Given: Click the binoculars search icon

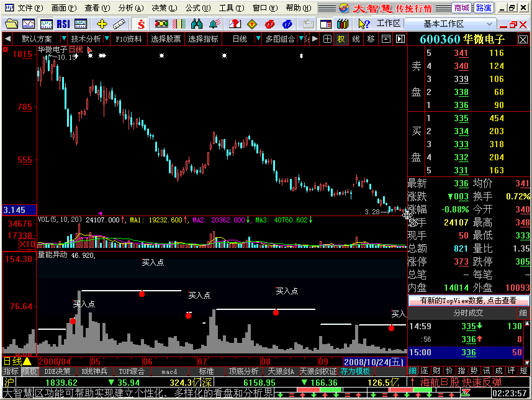Looking at the screenshot, I should [x=196, y=24].
